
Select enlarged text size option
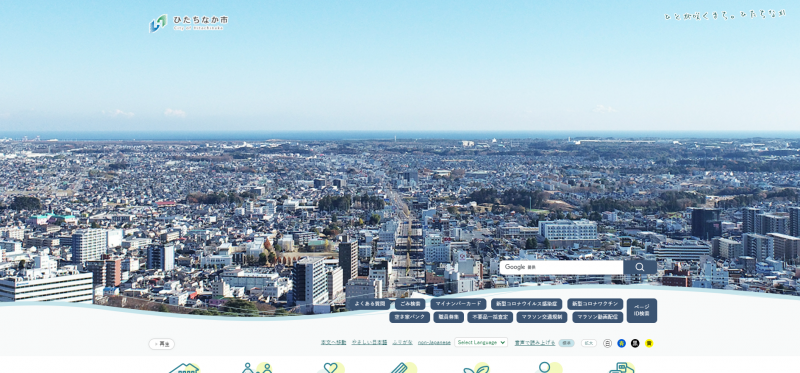(x=589, y=343)
